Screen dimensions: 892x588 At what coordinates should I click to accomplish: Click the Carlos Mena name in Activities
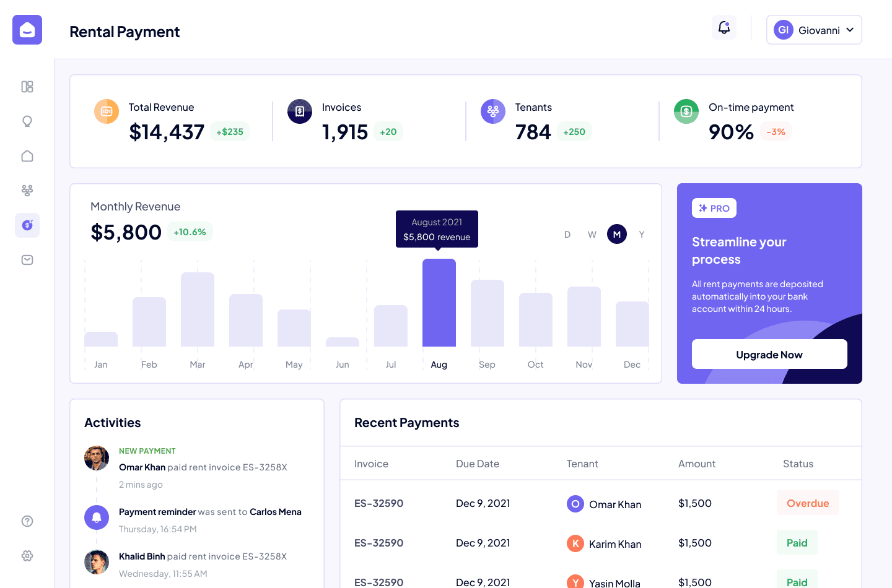point(276,512)
